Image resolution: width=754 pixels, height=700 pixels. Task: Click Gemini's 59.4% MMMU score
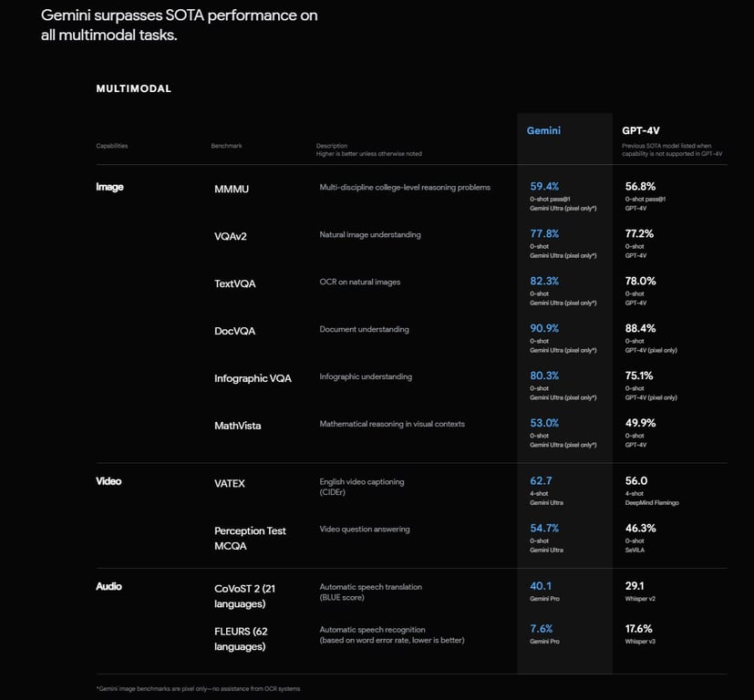[544, 186]
